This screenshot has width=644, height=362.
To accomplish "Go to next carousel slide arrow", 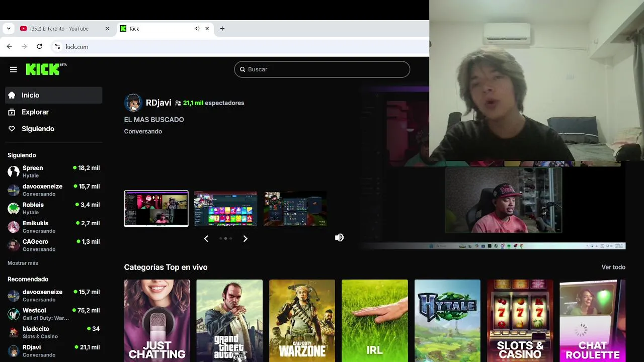I will click(245, 238).
